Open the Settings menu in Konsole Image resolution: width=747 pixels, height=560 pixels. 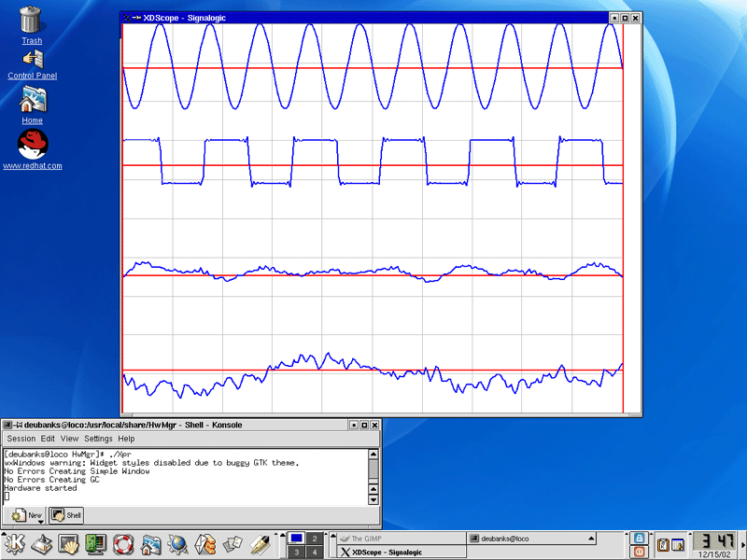click(x=98, y=439)
